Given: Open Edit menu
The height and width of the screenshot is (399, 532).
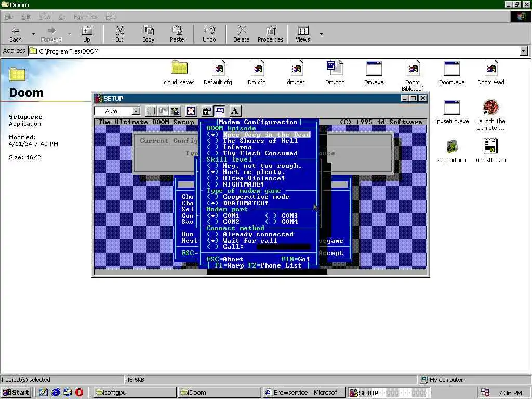Looking at the screenshot, I should pos(26,17).
